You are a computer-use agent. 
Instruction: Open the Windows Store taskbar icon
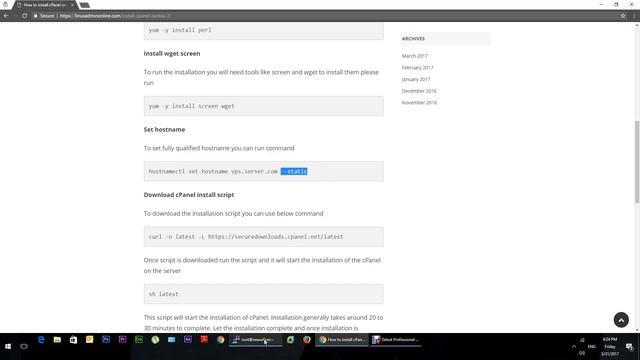pos(73,340)
